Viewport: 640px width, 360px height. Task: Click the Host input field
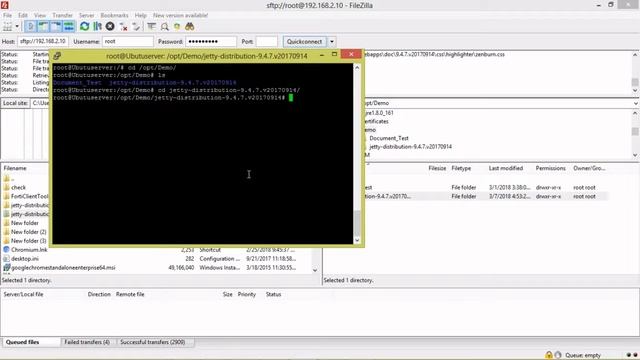point(42,42)
